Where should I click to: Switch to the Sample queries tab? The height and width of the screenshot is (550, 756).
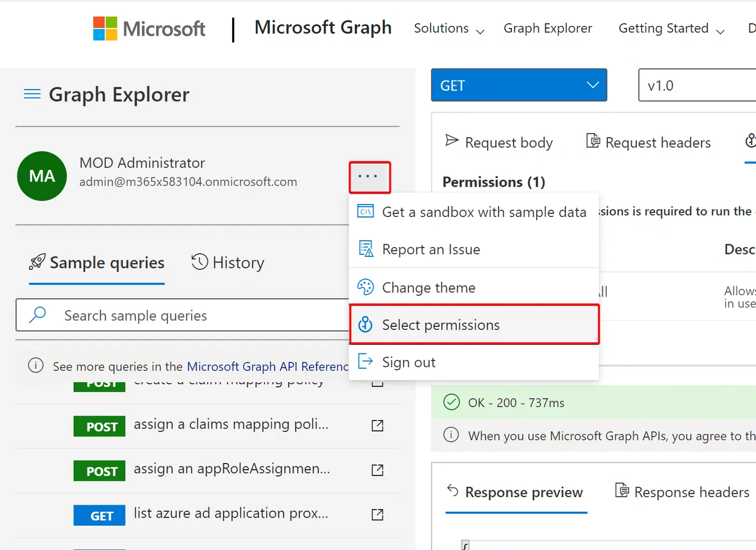pos(97,263)
